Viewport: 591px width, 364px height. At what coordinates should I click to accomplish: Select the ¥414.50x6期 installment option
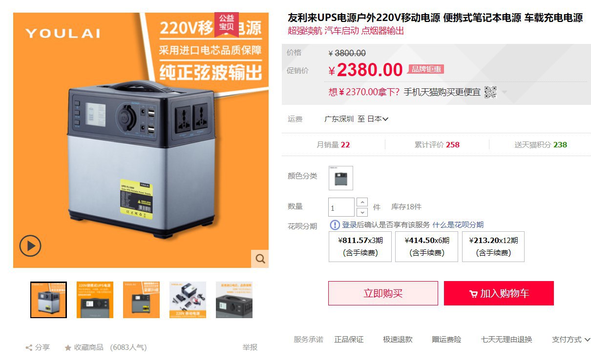click(426, 246)
